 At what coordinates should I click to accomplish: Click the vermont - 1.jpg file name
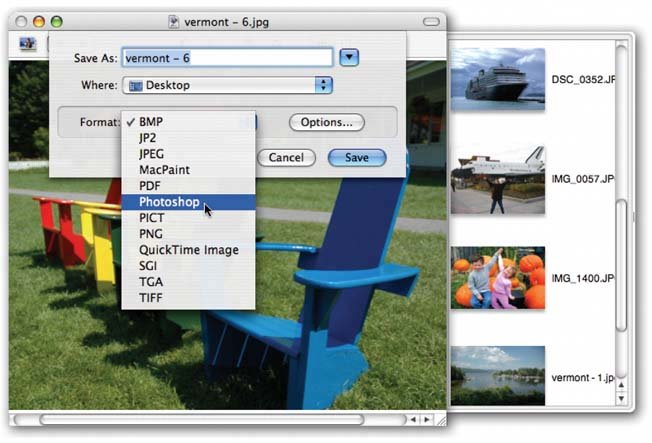click(583, 378)
